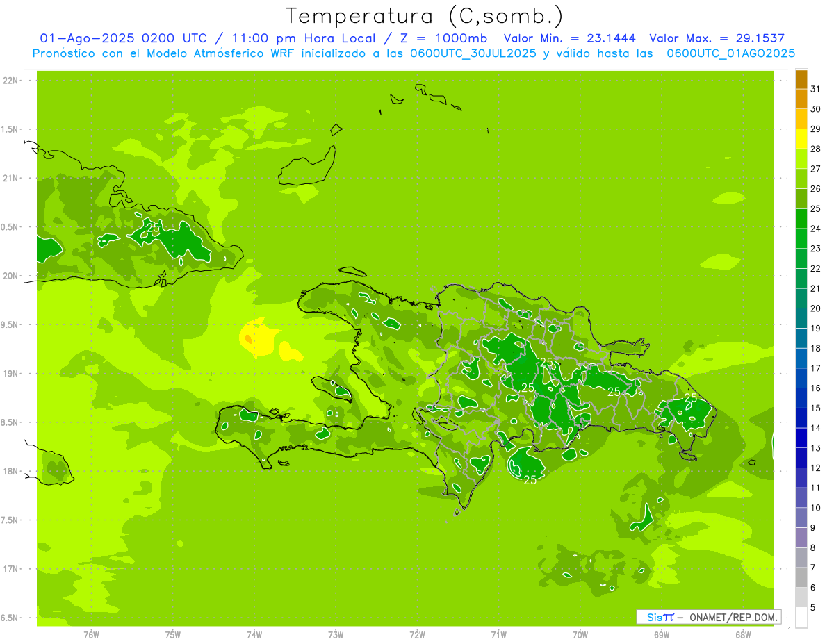Viewport: 834px width, 644px height.
Task: Select the "Valor Max. = 29.1537" readout
Action: (x=717, y=39)
